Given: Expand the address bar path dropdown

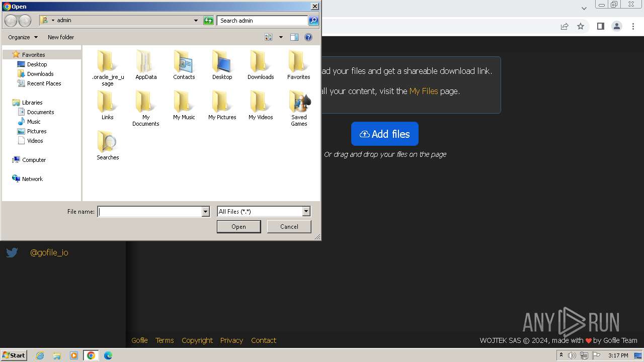Looking at the screenshot, I should (x=196, y=21).
